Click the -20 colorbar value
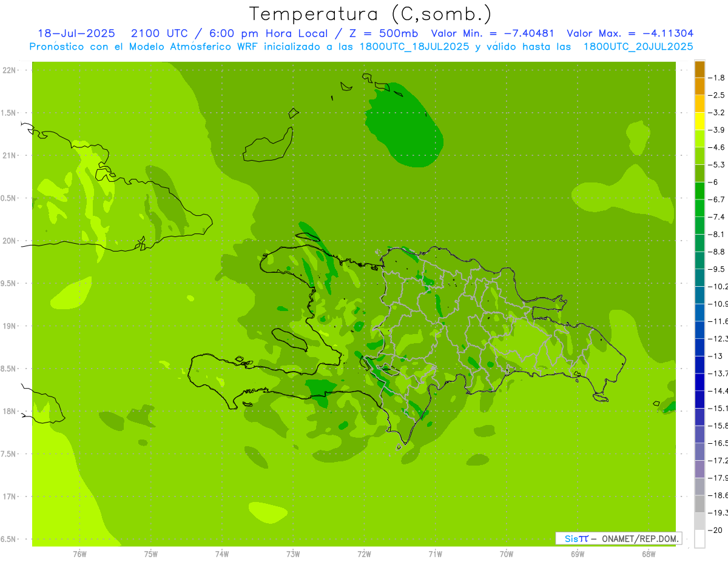Viewport: 728px width, 562px height. 715,530
